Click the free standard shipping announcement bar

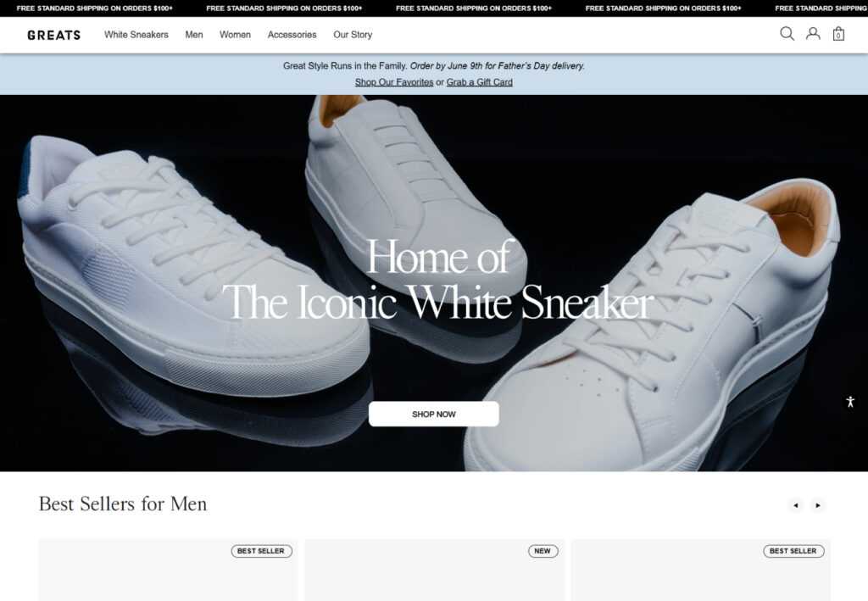(434, 8)
